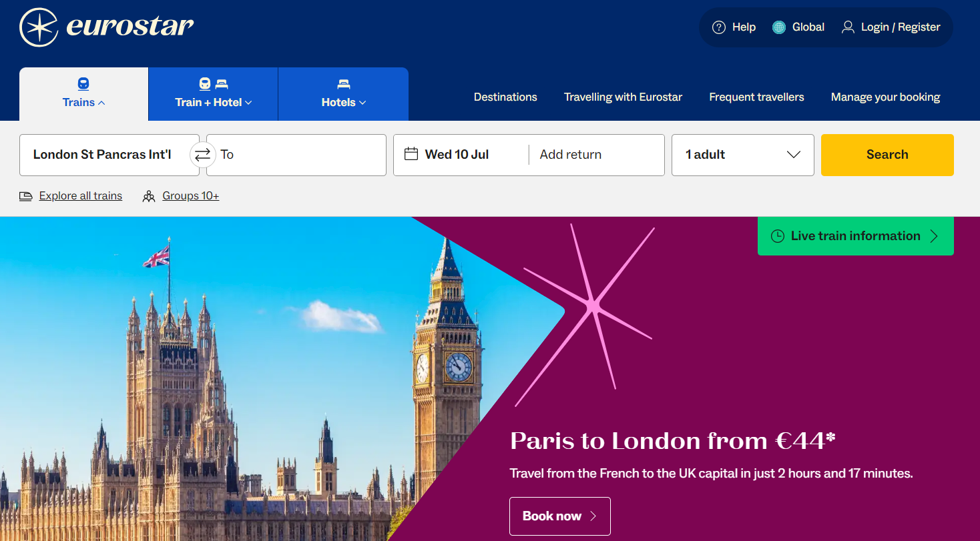Click the train icon next to Explore all trains

pos(26,196)
